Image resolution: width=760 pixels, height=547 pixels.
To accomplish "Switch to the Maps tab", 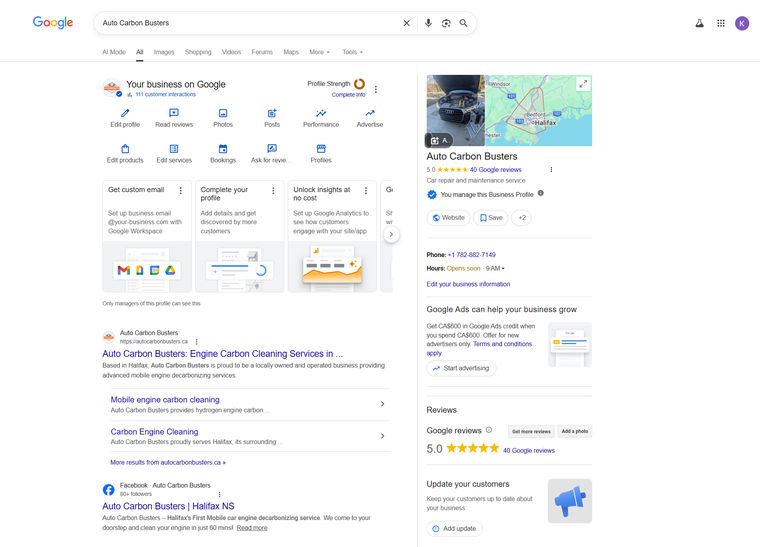I will (x=291, y=52).
